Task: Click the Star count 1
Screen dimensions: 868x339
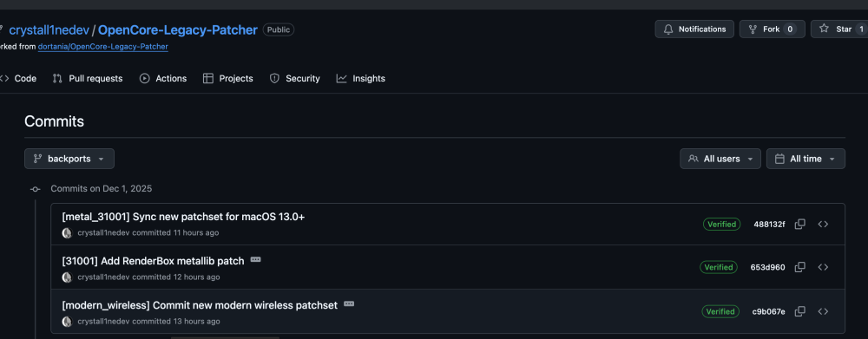Action: (861, 29)
